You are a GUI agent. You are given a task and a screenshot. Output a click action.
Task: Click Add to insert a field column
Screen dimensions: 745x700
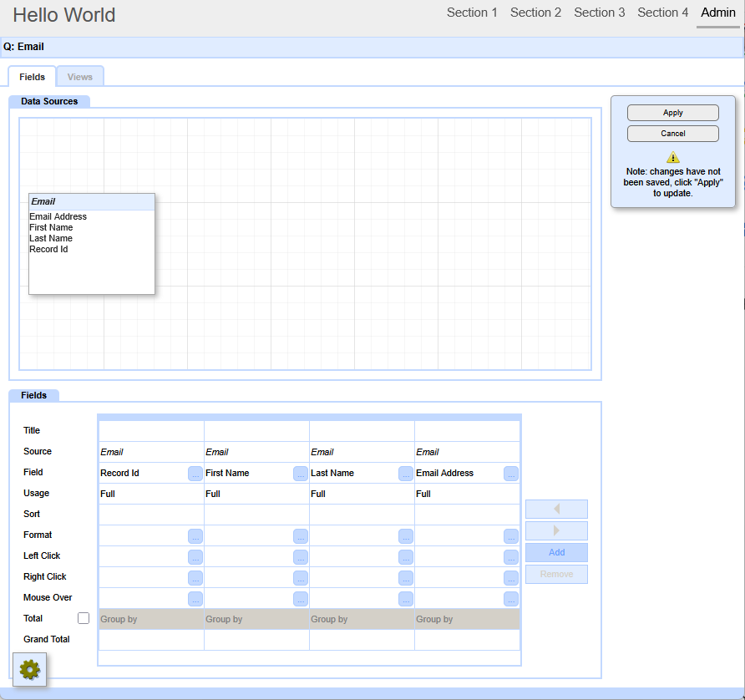tap(556, 552)
